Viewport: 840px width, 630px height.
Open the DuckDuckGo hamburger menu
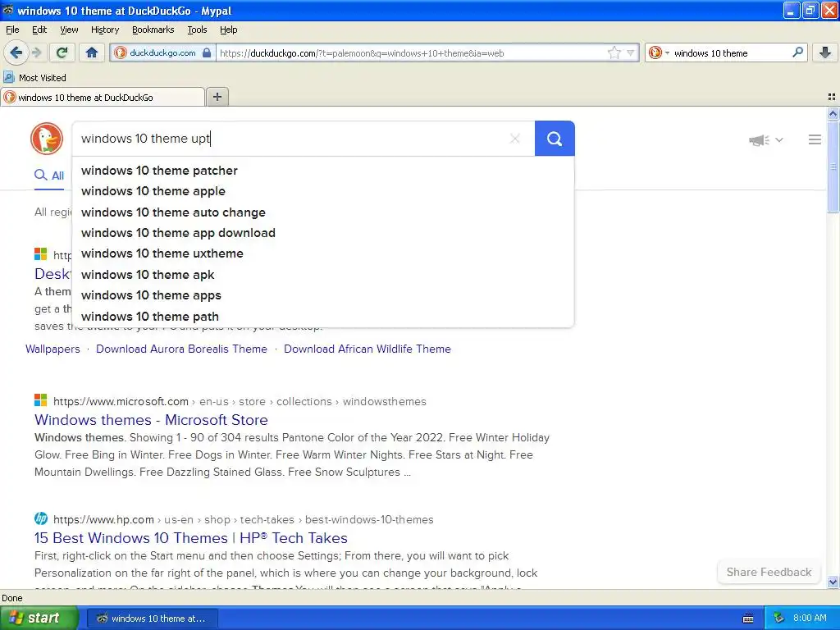(815, 139)
